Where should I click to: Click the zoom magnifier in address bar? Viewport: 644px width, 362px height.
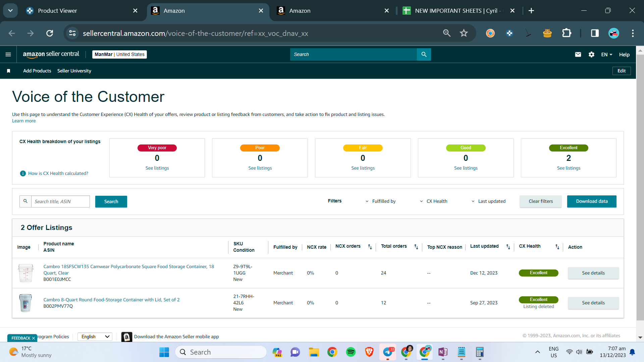click(446, 33)
